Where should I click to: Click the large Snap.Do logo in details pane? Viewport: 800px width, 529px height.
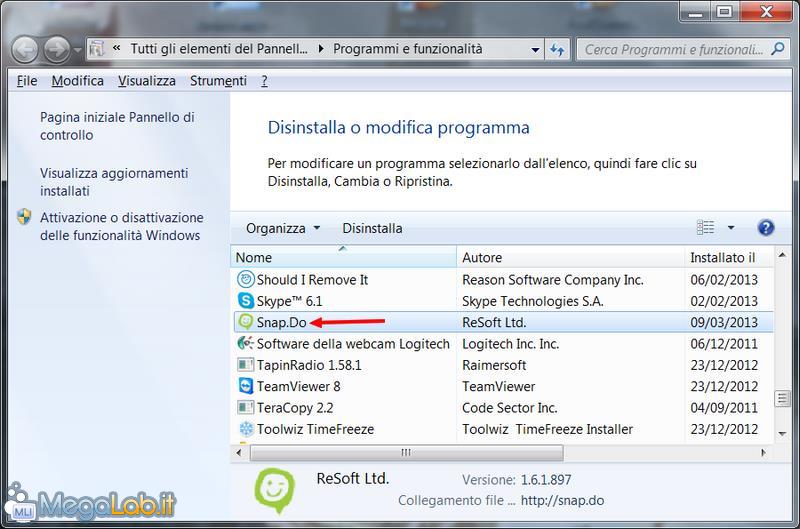click(275, 491)
